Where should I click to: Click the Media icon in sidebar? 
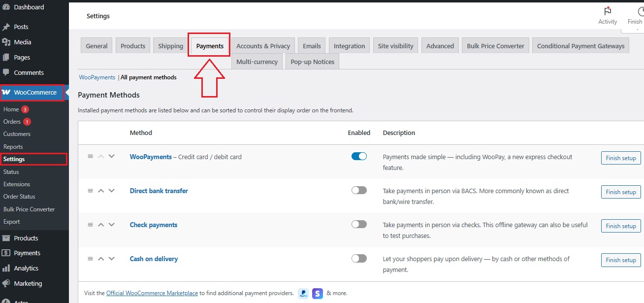point(6,42)
